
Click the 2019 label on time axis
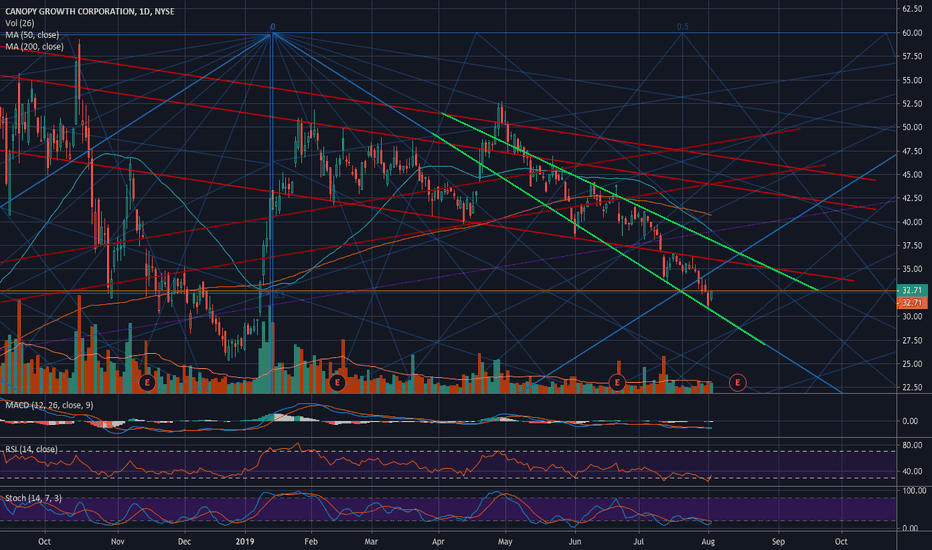coord(245,542)
